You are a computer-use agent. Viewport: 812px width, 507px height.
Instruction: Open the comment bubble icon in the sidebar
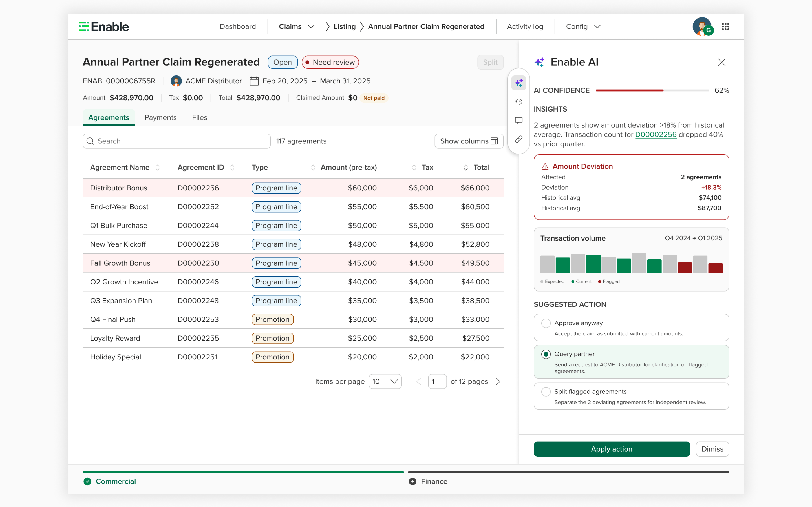[519, 120]
